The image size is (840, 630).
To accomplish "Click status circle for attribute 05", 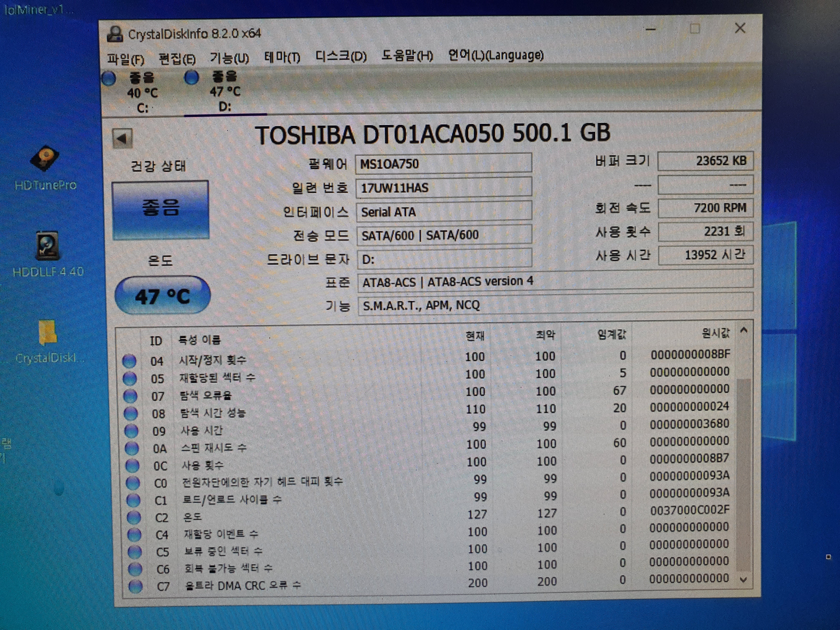I will [x=130, y=378].
